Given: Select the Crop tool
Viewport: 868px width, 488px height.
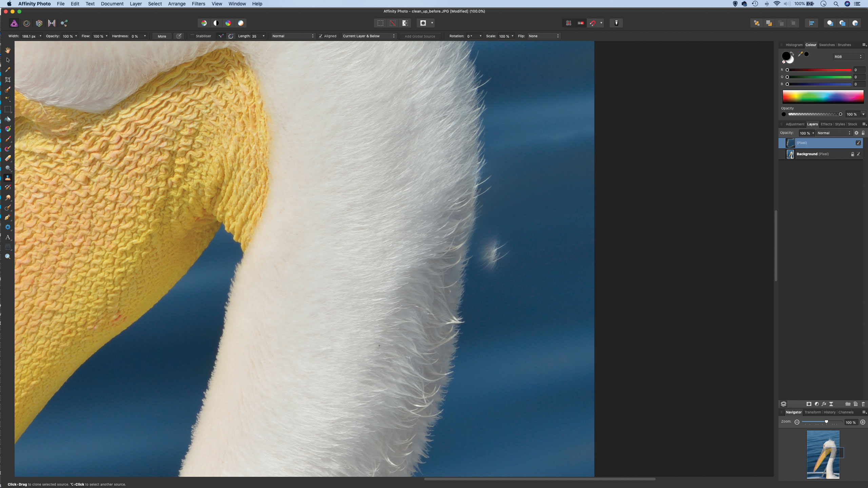Looking at the screenshot, I should pyautogui.click(x=8, y=80).
